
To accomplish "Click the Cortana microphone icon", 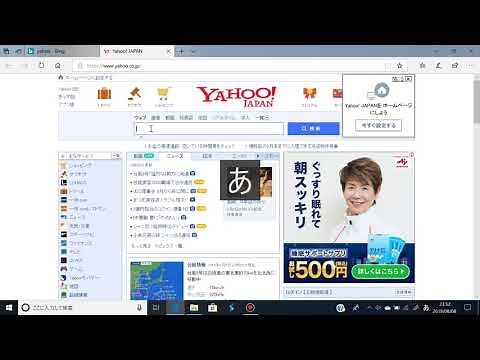I will (x=139, y=307).
